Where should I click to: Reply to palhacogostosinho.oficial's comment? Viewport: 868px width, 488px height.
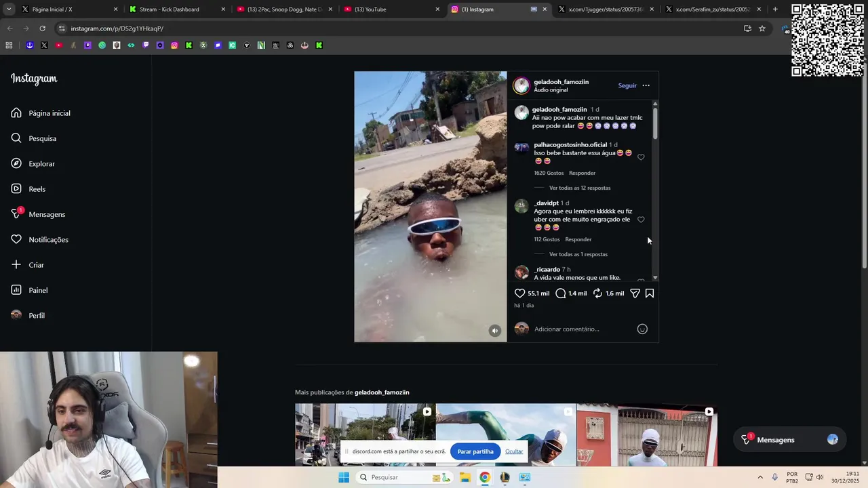click(582, 173)
